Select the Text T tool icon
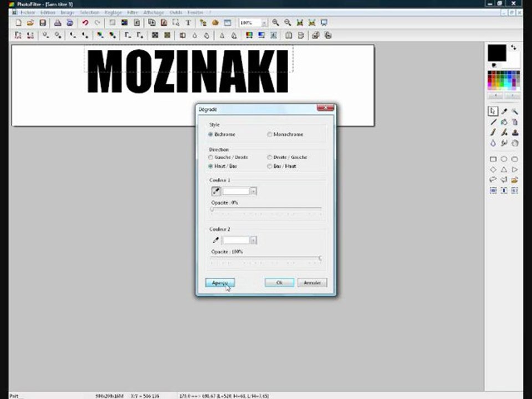 tap(188, 23)
